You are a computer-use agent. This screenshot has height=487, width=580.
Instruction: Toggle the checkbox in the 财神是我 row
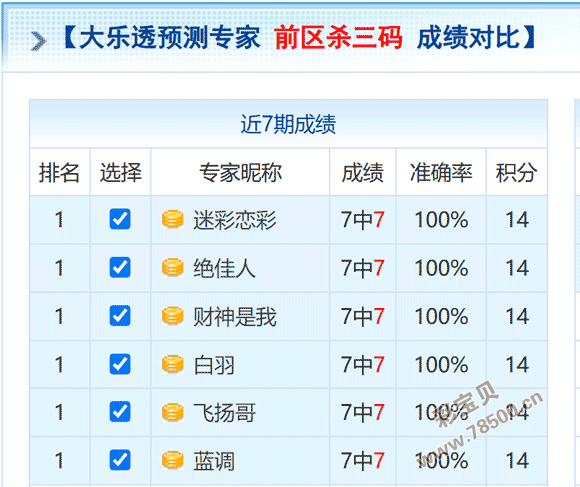coord(120,316)
